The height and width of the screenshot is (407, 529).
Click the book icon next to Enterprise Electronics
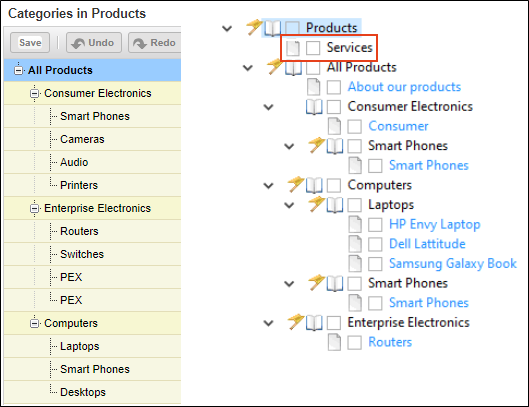314,323
